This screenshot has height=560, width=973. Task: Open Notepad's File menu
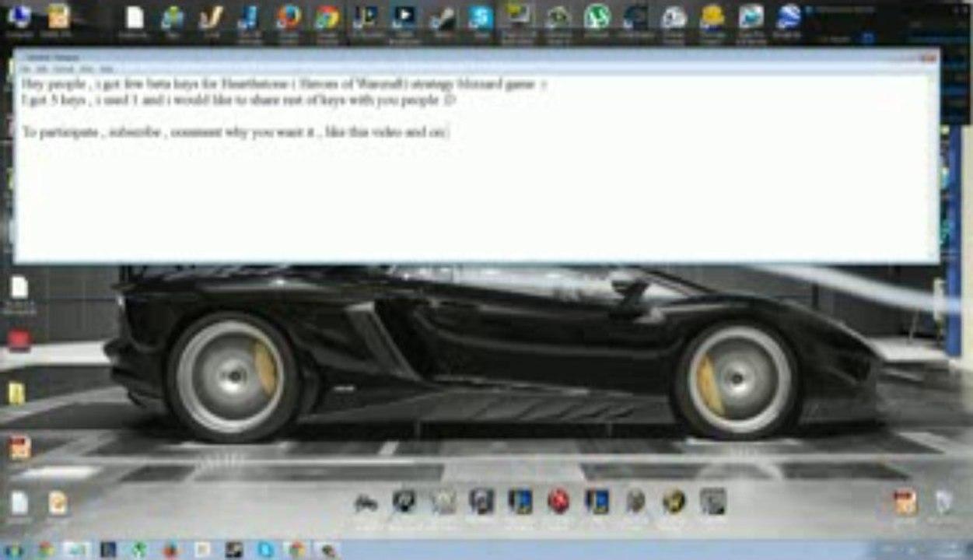click(x=27, y=68)
